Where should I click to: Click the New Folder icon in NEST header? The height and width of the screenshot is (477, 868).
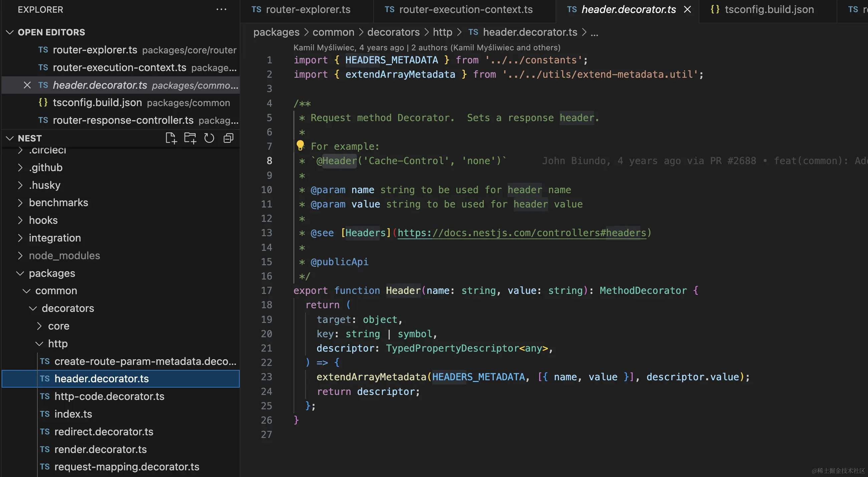click(190, 138)
